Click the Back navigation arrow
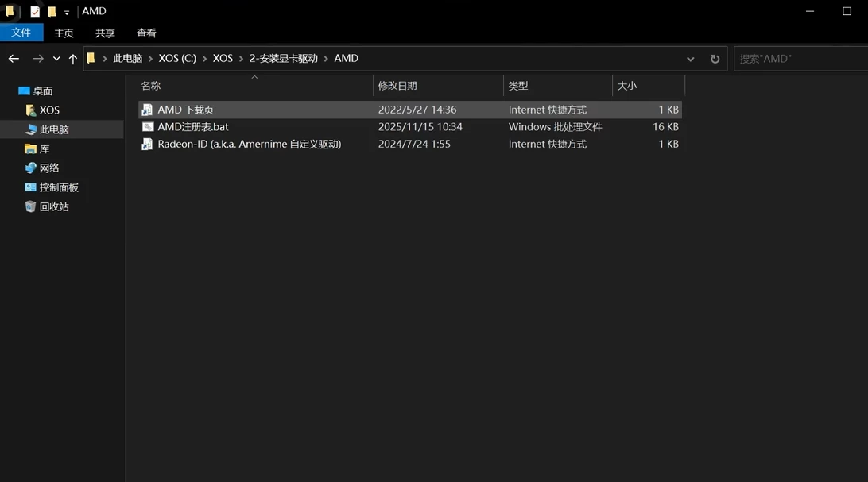 14,59
